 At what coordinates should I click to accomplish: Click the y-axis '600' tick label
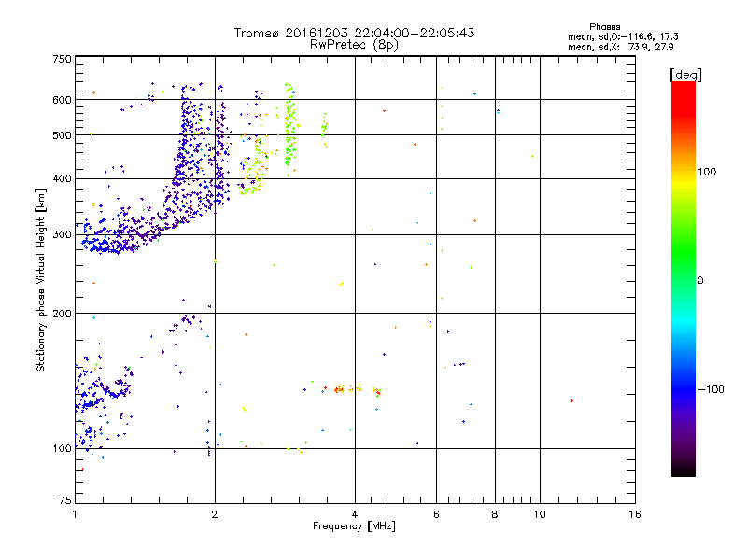pos(62,100)
